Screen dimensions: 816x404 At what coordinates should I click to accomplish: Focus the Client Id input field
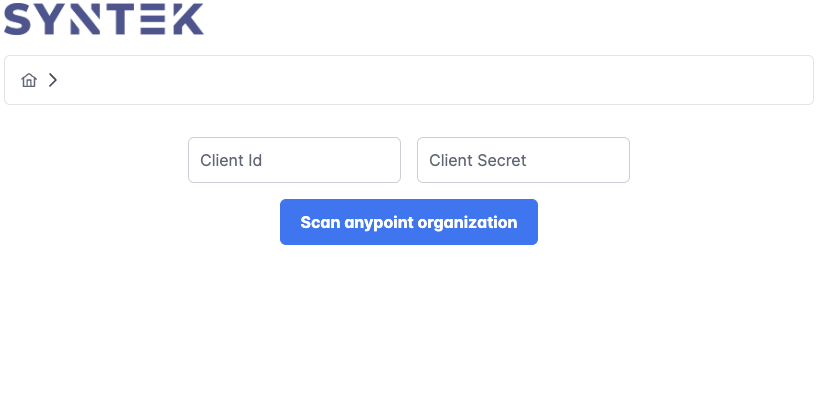(295, 160)
